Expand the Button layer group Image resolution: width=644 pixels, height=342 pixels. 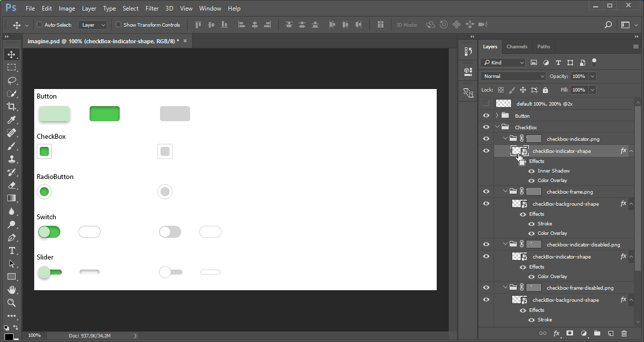(x=497, y=116)
